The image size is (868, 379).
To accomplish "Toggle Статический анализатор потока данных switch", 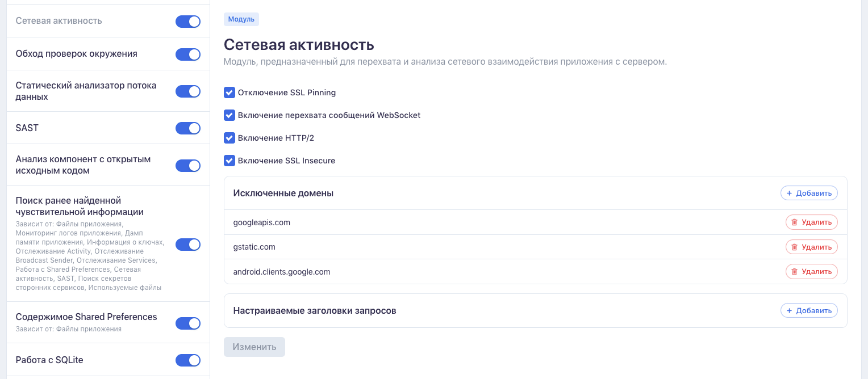I will (188, 91).
